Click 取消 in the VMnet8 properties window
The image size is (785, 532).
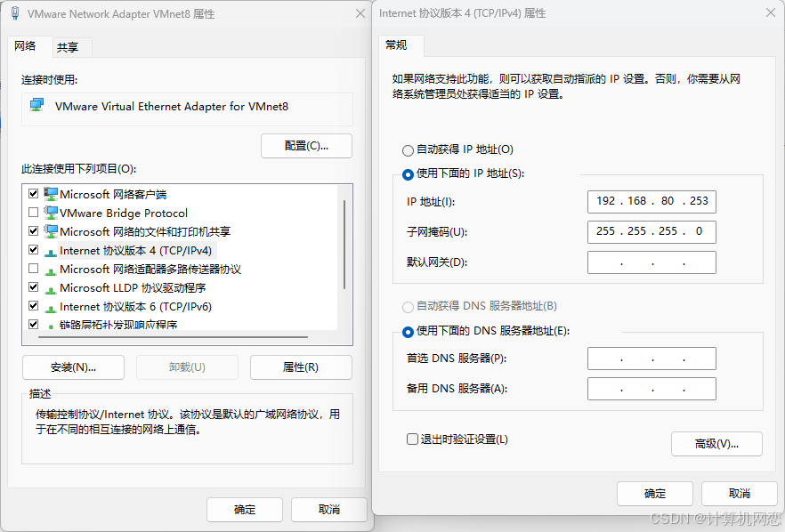(329, 510)
